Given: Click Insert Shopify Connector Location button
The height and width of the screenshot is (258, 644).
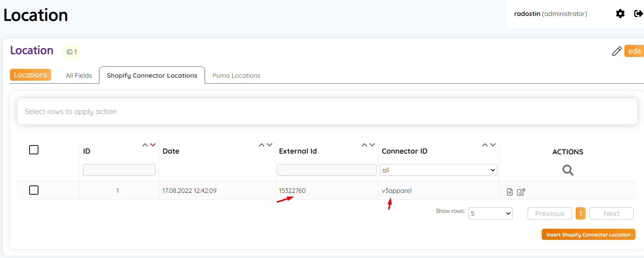Looking at the screenshot, I should [x=589, y=235].
